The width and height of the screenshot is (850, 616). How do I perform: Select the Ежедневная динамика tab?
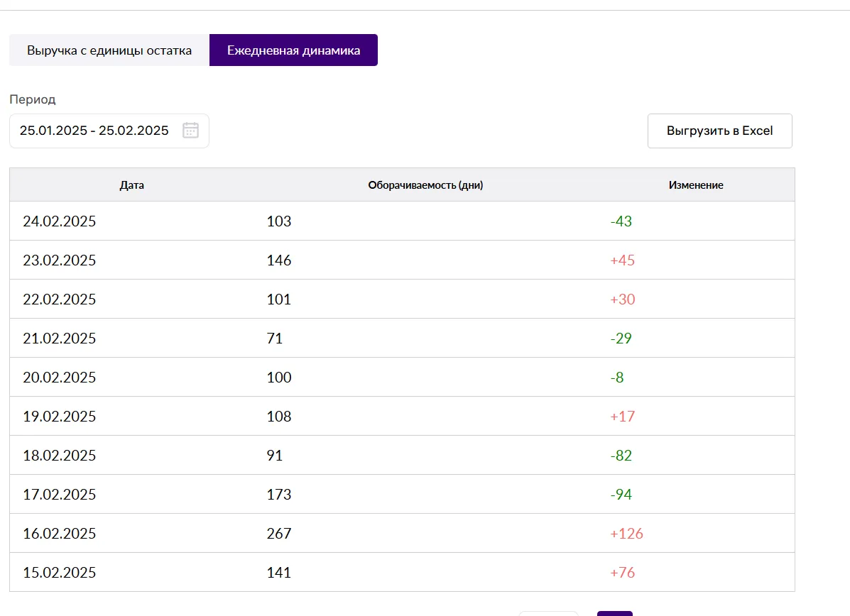pyautogui.click(x=293, y=50)
